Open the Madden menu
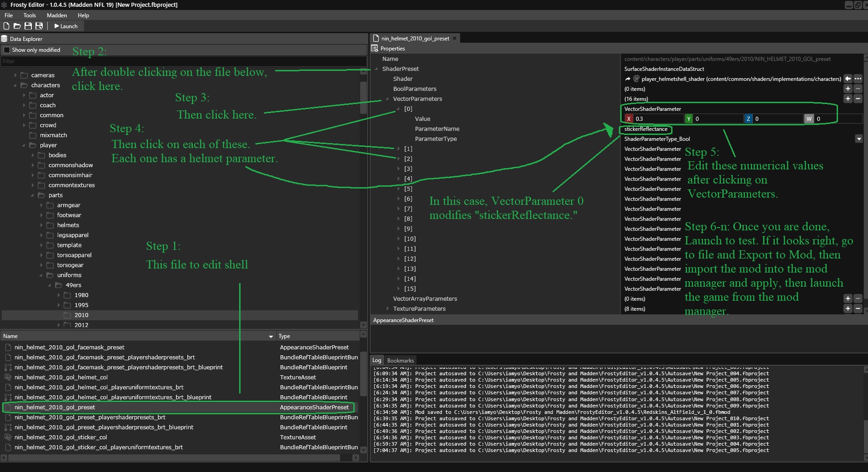This screenshot has height=472, width=868. tap(57, 15)
